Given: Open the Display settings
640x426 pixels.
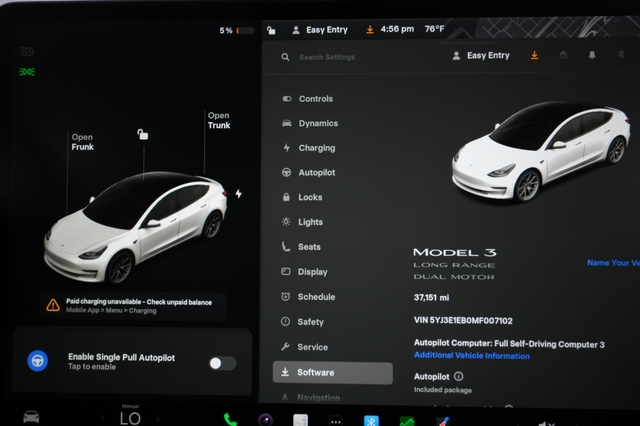Looking at the screenshot, I should [304, 272].
